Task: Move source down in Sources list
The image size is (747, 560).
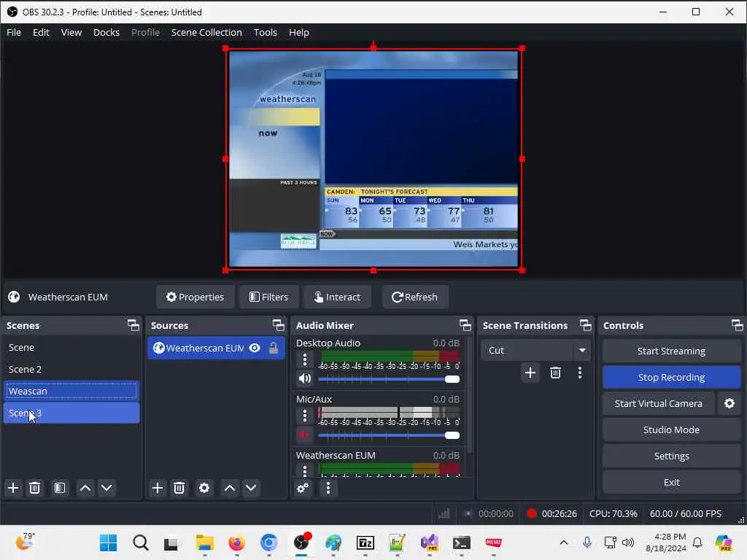Action: [251, 488]
